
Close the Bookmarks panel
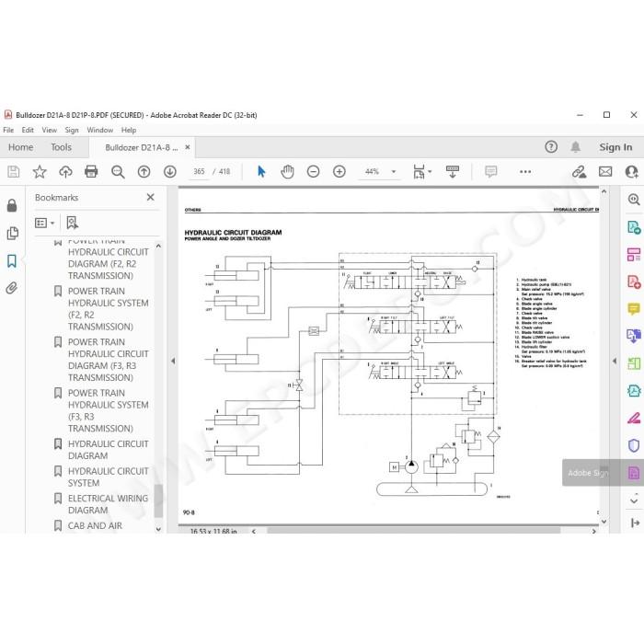[x=150, y=197]
